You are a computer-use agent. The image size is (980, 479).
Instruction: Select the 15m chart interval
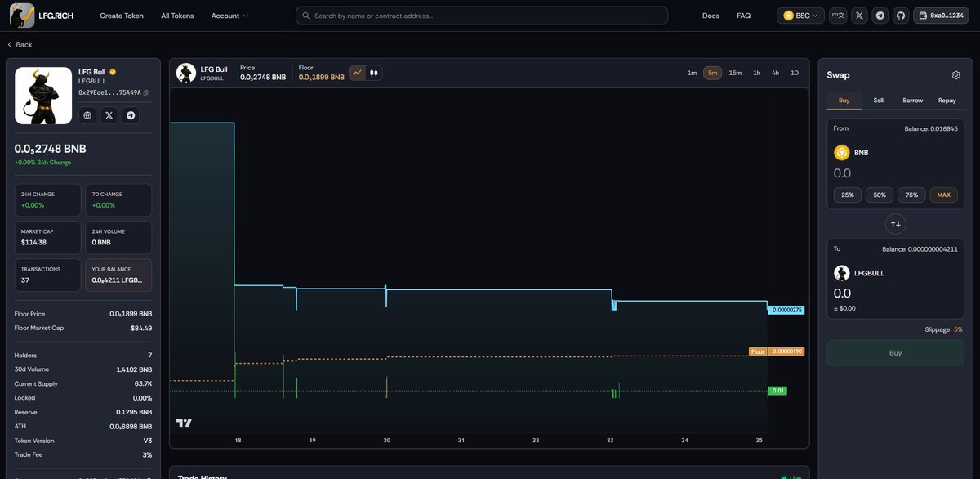pos(735,73)
